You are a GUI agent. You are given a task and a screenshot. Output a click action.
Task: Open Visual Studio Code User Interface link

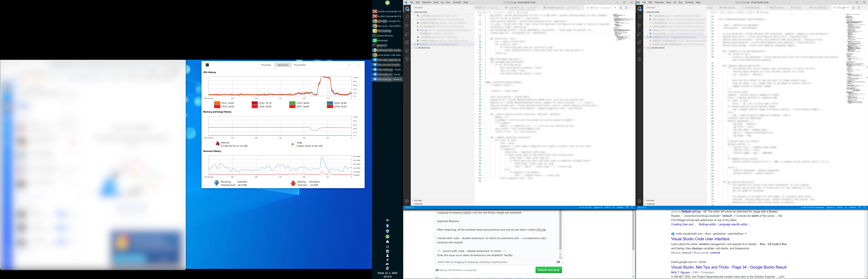pyautogui.click(x=700, y=239)
